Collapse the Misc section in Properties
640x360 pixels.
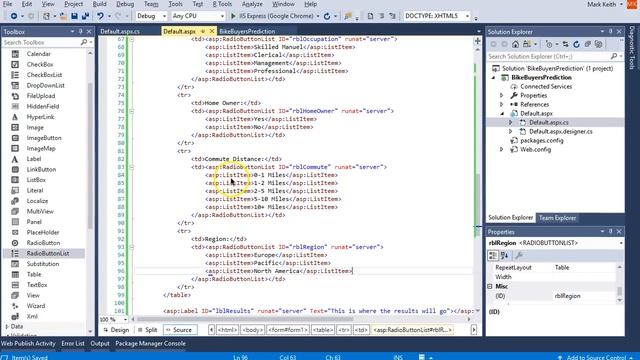[490, 287]
